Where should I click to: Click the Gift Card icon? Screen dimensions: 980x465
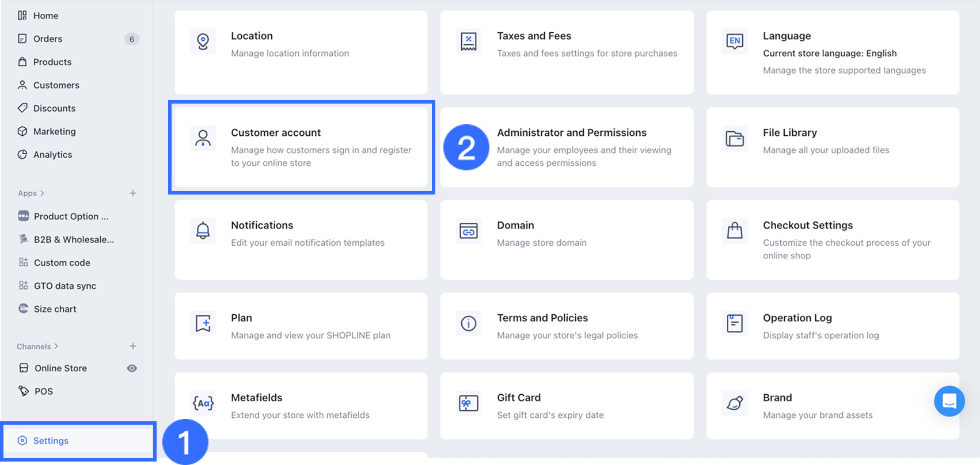[469, 403]
